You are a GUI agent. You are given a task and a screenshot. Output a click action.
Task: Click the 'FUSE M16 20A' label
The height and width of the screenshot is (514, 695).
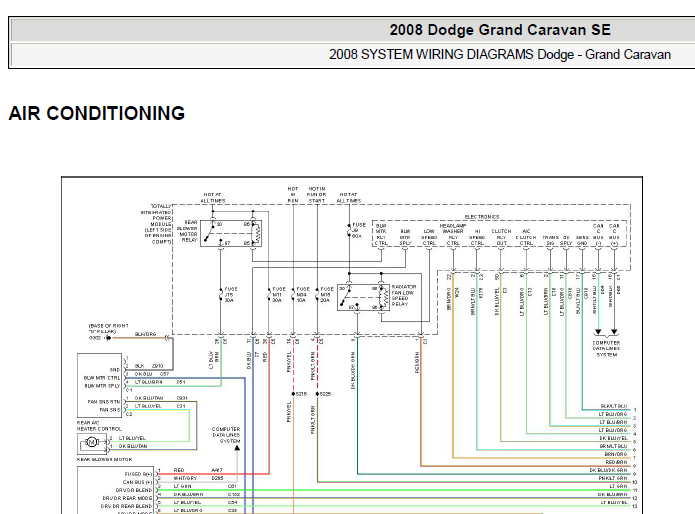[x=326, y=295]
